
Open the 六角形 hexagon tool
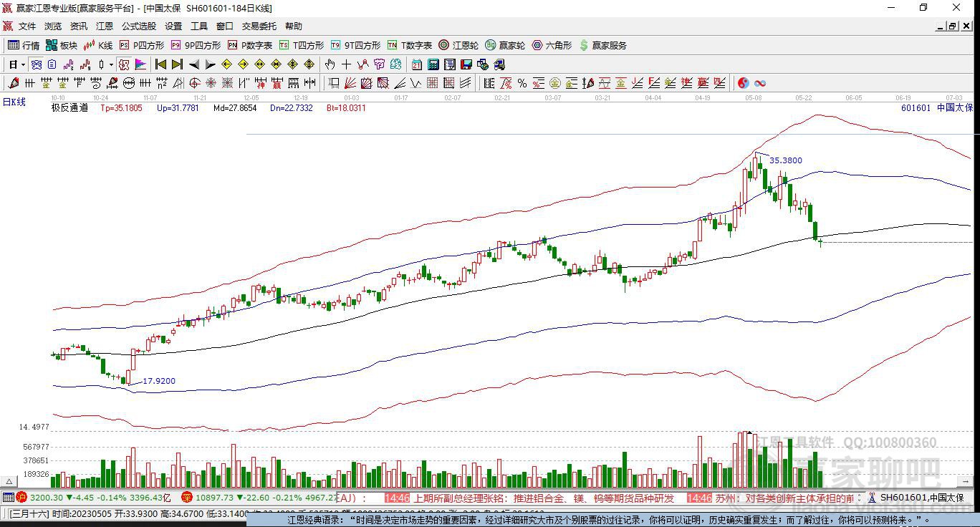pyautogui.click(x=552, y=45)
